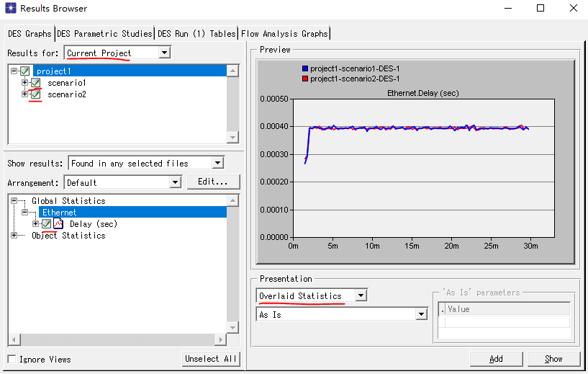This screenshot has width=588, height=374.
Task: Click the Results Browser app icon
Action: click(x=11, y=8)
